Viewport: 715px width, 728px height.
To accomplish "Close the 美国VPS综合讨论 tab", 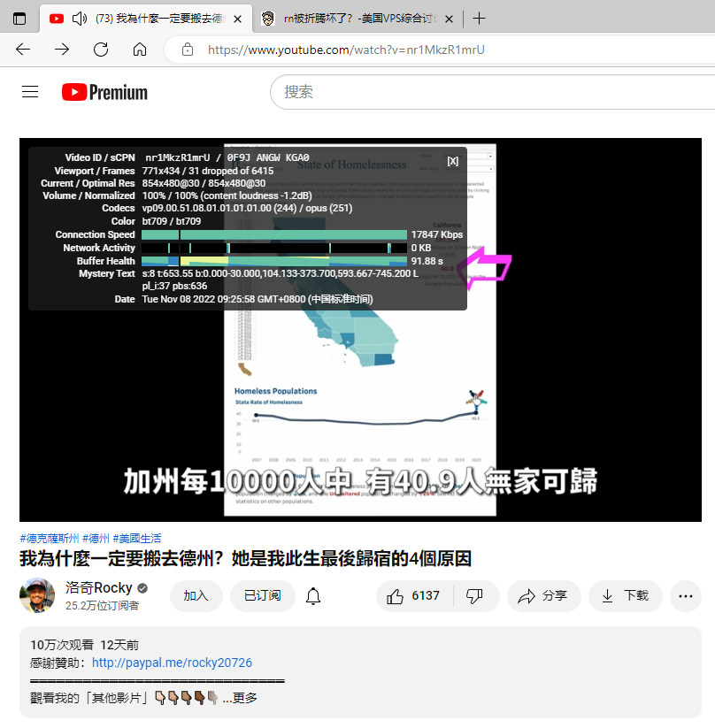I will coord(449,19).
